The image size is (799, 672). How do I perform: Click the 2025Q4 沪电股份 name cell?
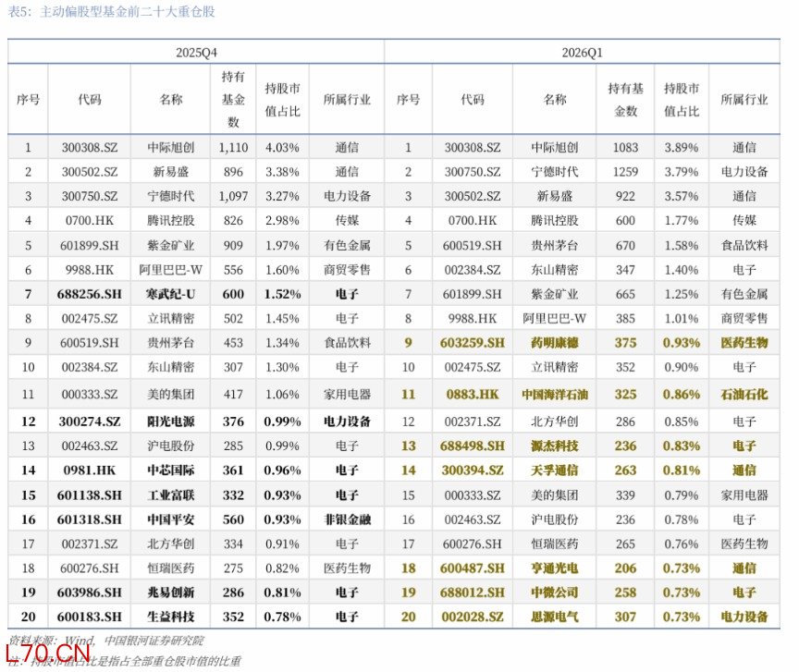point(171,446)
